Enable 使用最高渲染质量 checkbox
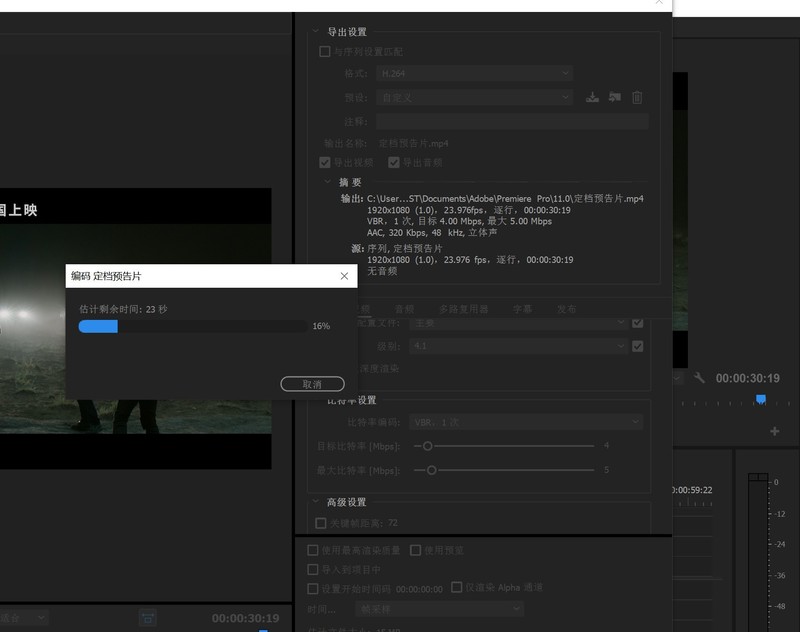This screenshot has height=632, width=800. coord(313,550)
